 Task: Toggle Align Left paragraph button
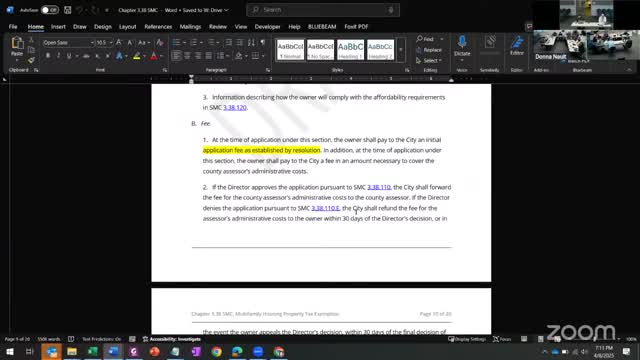tap(176, 56)
